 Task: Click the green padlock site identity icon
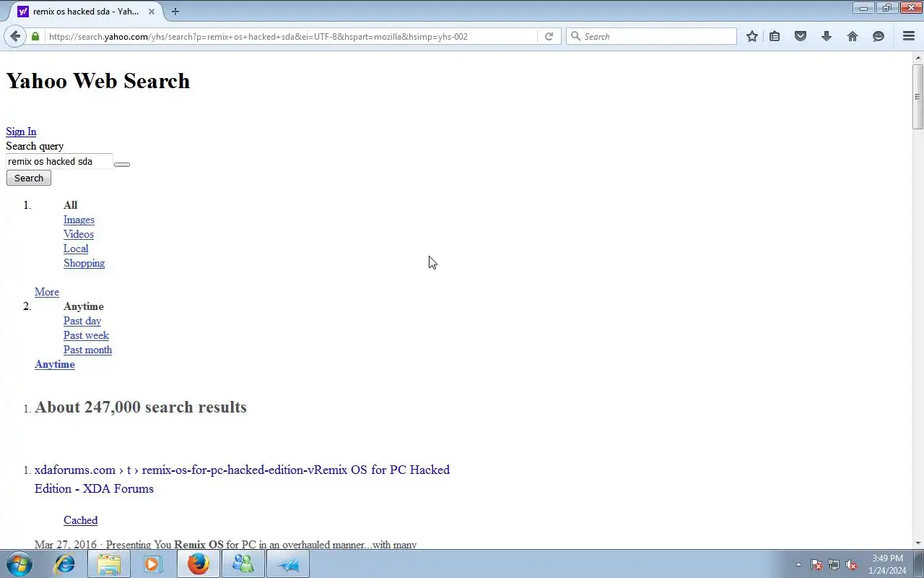[35, 36]
